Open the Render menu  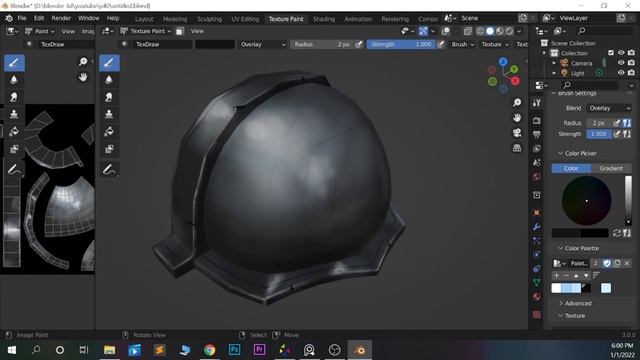[x=61, y=18]
